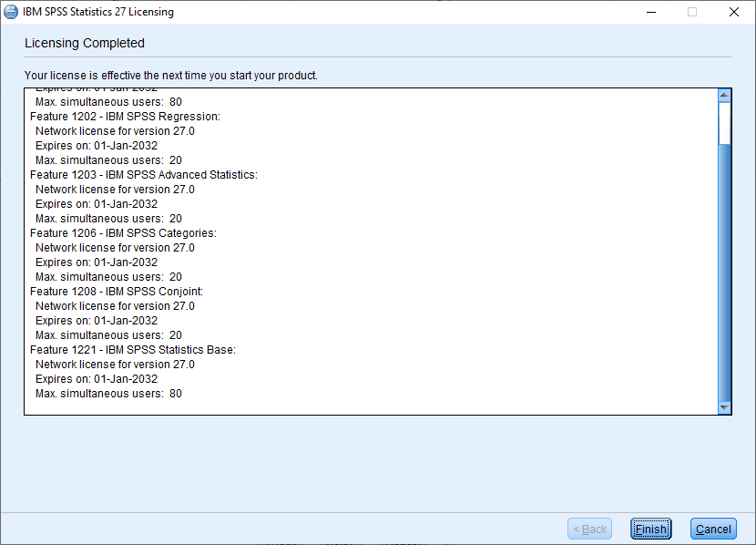Click the scrollbar down arrow in the license list
Viewport: 756px width, 545px height.
(x=724, y=407)
